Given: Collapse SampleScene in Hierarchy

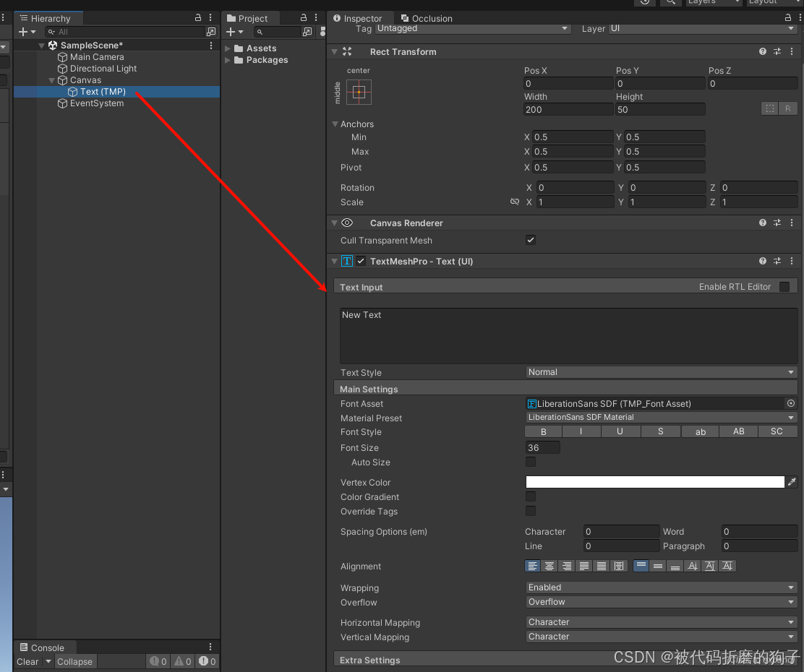Looking at the screenshot, I should click(41, 46).
